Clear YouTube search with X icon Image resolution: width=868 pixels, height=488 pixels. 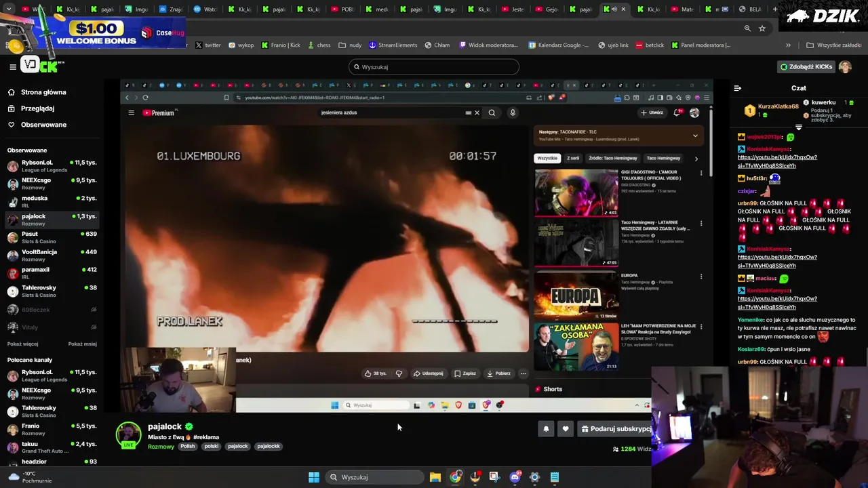[x=477, y=113]
